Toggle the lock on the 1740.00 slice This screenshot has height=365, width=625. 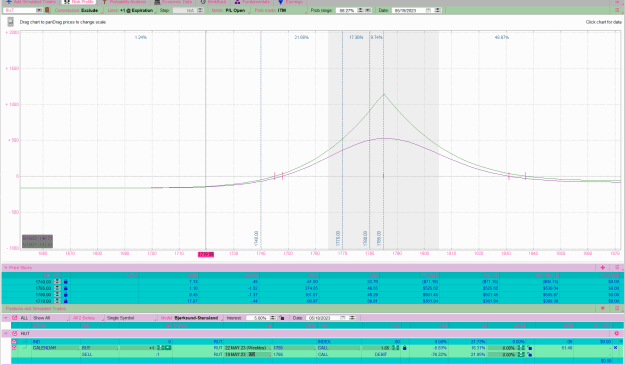point(65,282)
